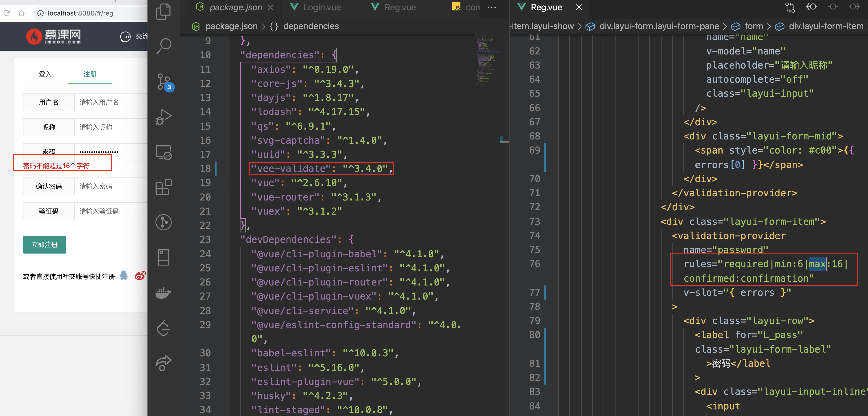868x416 pixels.
Task: Open Source Control view with 3 changes
Action: pos(165,83)
